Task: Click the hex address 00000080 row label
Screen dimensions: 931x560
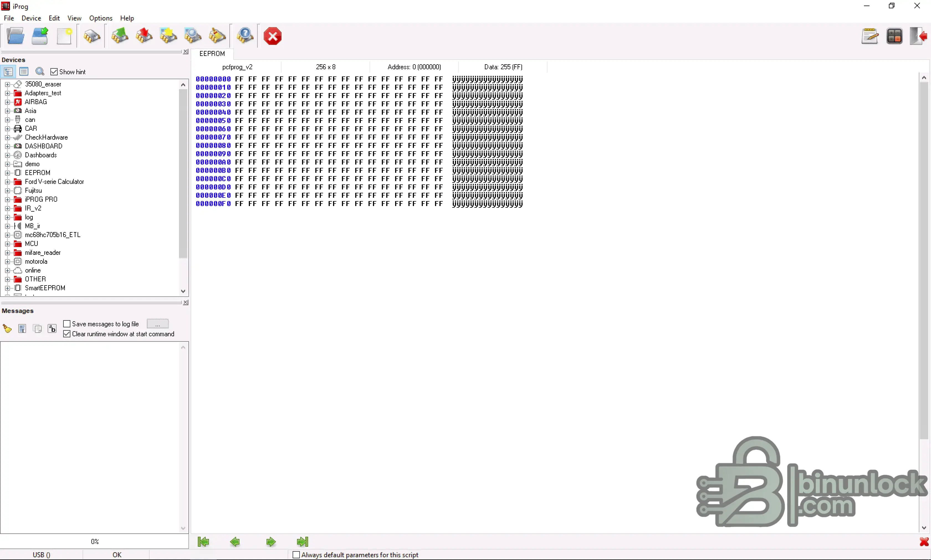Action: pyautogui.click(x=213, y=146)
